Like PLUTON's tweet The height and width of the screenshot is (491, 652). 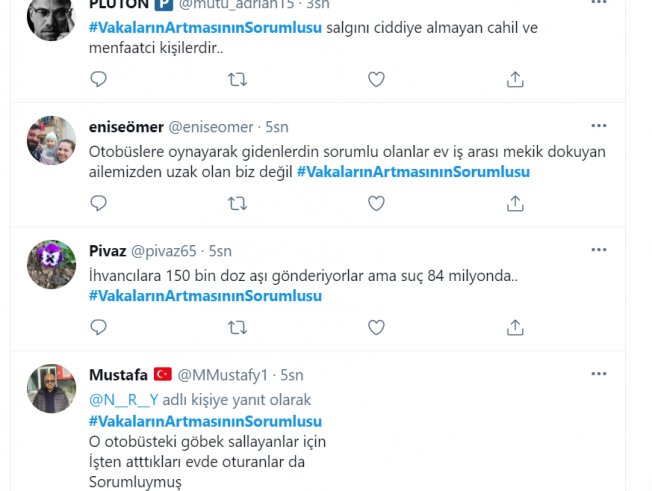(x=376, y=79)
